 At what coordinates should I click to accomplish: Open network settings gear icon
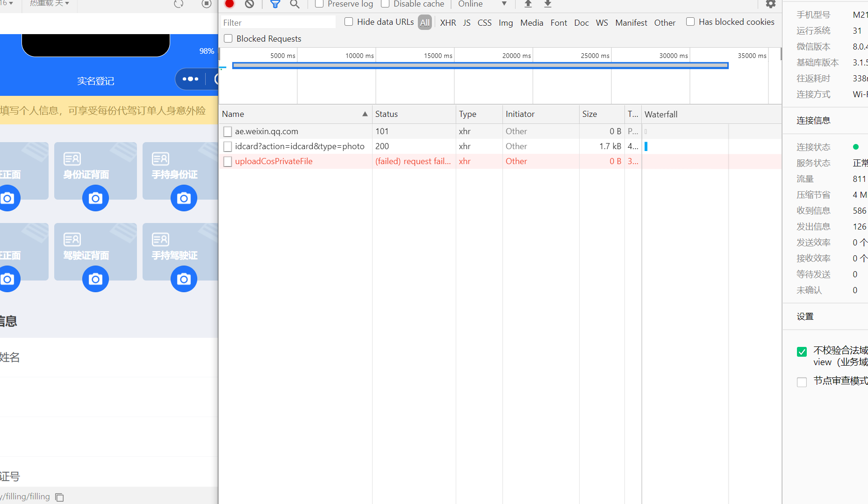pyautogui.click(x=771, y=4)
